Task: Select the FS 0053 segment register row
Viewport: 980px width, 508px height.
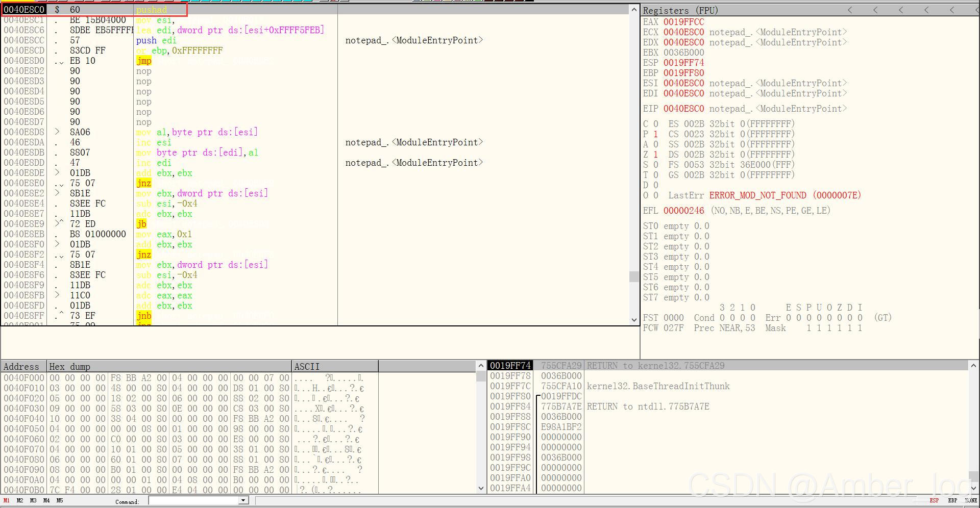Action: tap(731, 165)
